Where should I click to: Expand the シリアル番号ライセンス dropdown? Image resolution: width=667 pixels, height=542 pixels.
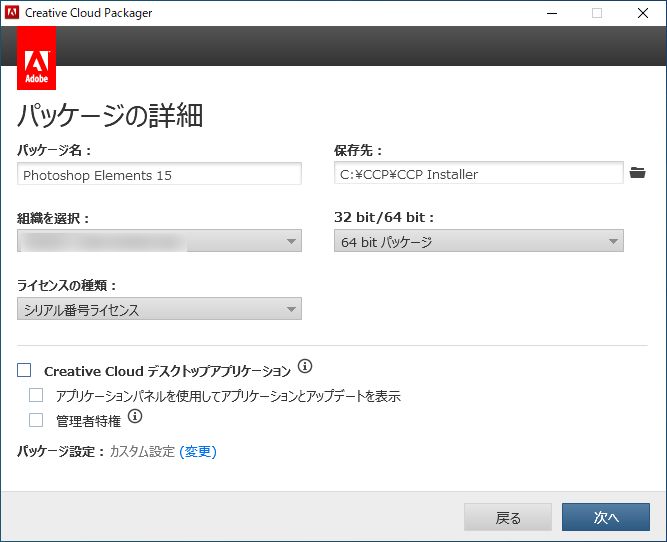tap(160, 309)
